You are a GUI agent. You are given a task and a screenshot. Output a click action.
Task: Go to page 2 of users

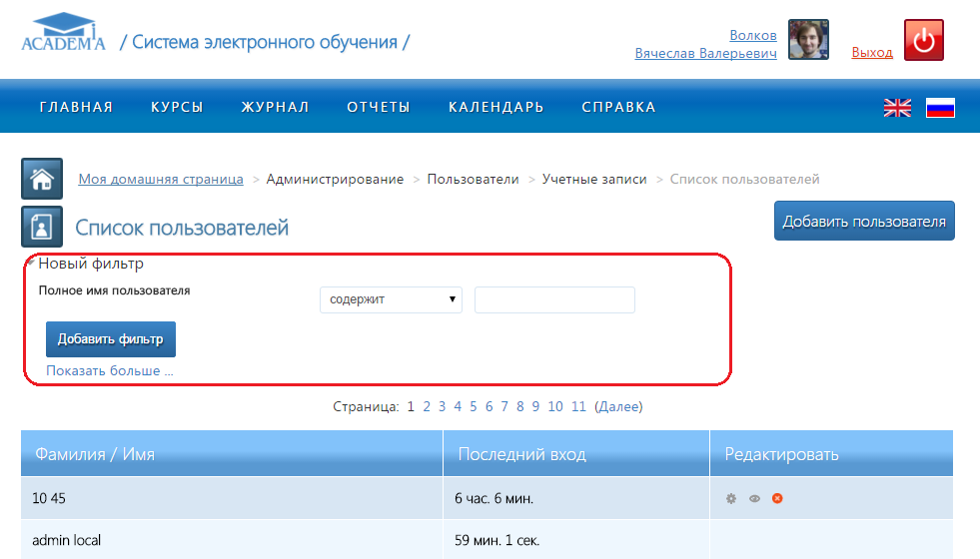[x=427, y=406]
